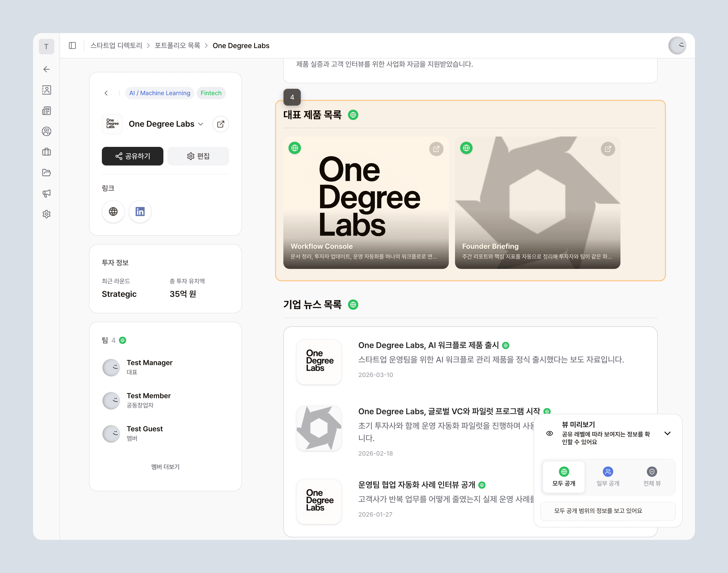Image resolution: width=728 pixels, height=573 pixels.
Task: Click AI / Machine Learning tag
Action: (x=160, y=93)
